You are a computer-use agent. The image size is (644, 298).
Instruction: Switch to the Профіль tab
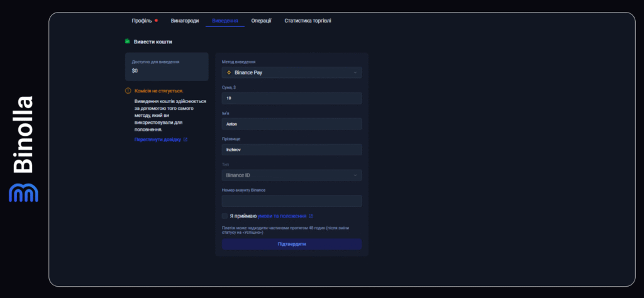click(x=142, y=21)
